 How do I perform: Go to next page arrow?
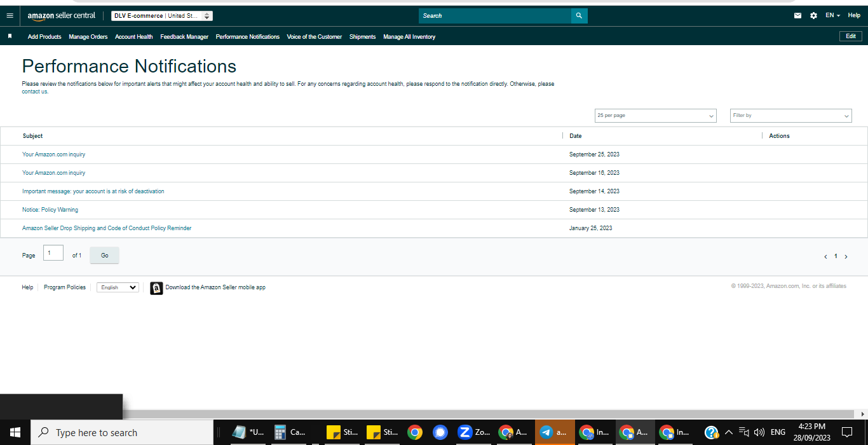tap(846, 257)
